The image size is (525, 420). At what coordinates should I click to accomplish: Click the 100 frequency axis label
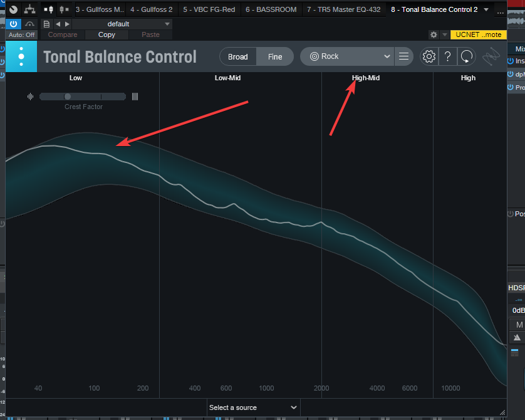point(94,388)
